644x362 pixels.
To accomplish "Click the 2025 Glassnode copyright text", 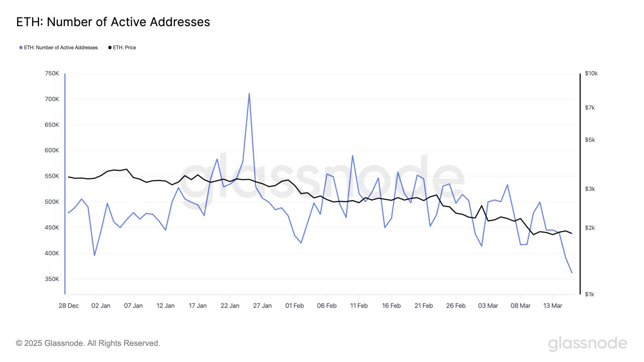I will [87, 343].
